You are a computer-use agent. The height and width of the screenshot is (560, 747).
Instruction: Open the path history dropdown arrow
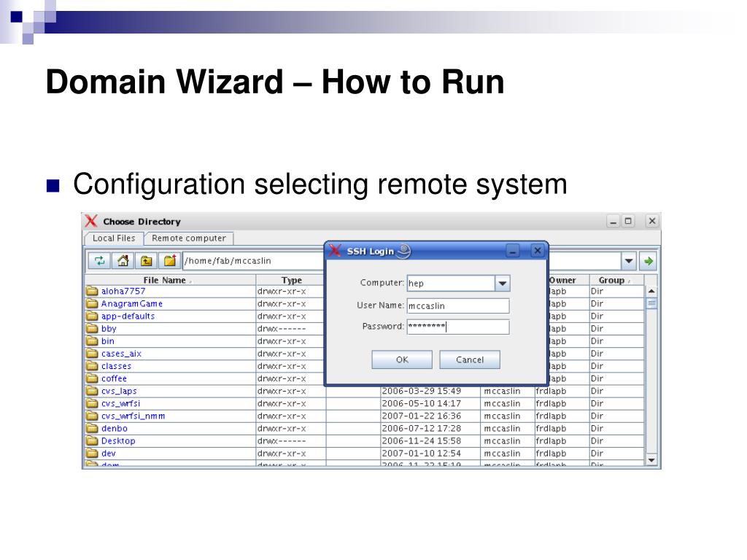coord(629,261)
